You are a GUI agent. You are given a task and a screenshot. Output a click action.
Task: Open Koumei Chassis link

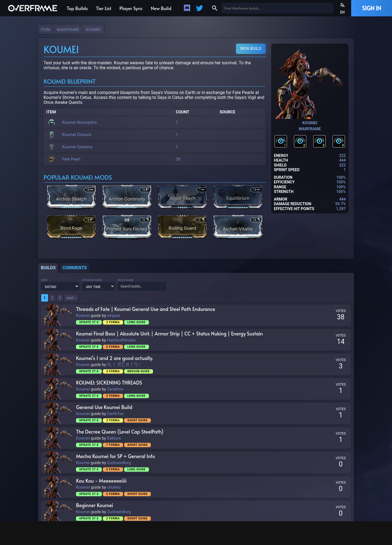(77, 135)
